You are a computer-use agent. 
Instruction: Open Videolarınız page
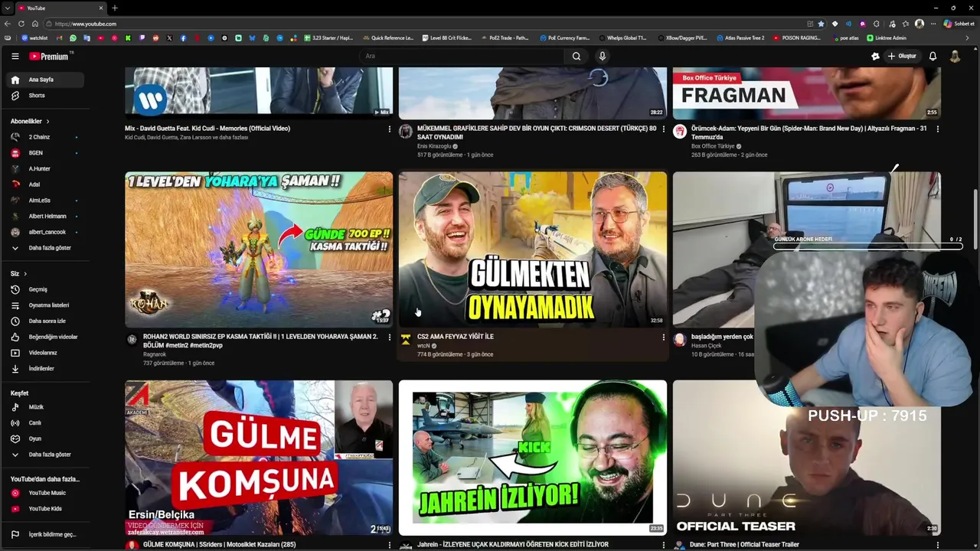(46, 353)
